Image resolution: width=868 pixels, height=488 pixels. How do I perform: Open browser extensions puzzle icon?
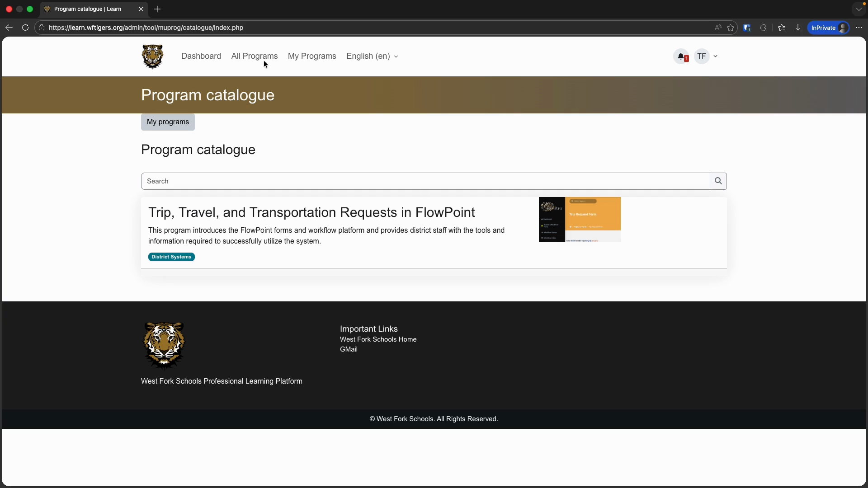point(764,28)
